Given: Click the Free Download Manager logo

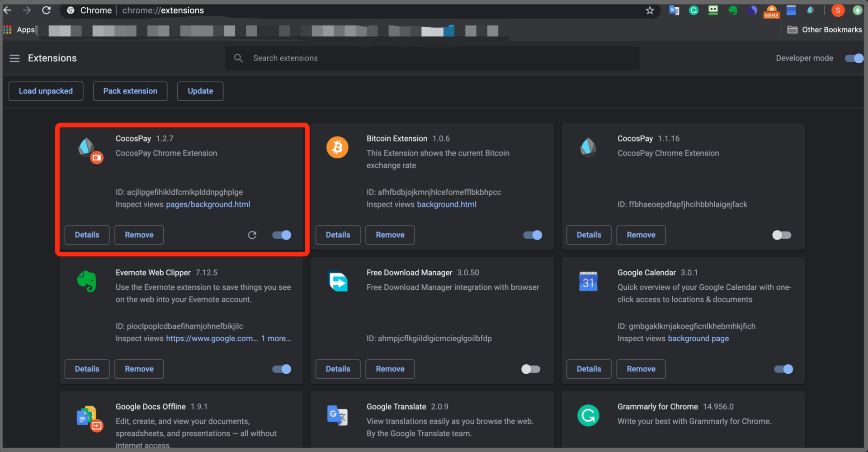Looking at the screenshot, I should [338, 282].
